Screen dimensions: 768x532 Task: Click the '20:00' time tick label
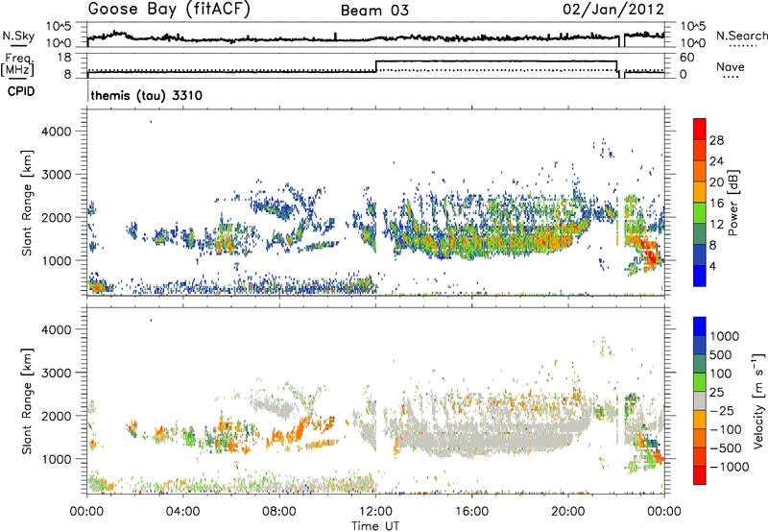(567, 512)
